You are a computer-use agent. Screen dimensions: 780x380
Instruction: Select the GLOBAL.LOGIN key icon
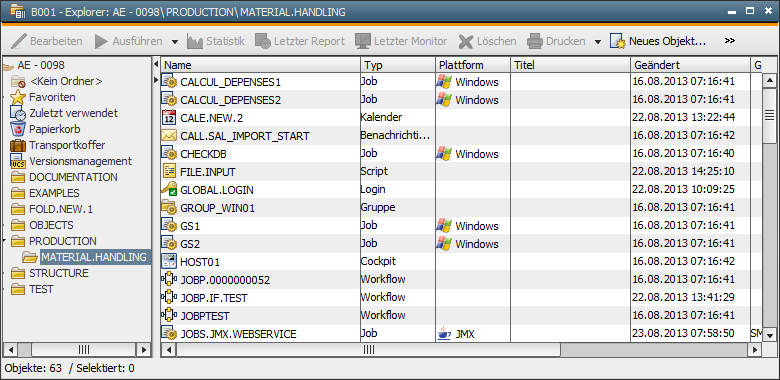pyautogui.click(x=169, y=190)
